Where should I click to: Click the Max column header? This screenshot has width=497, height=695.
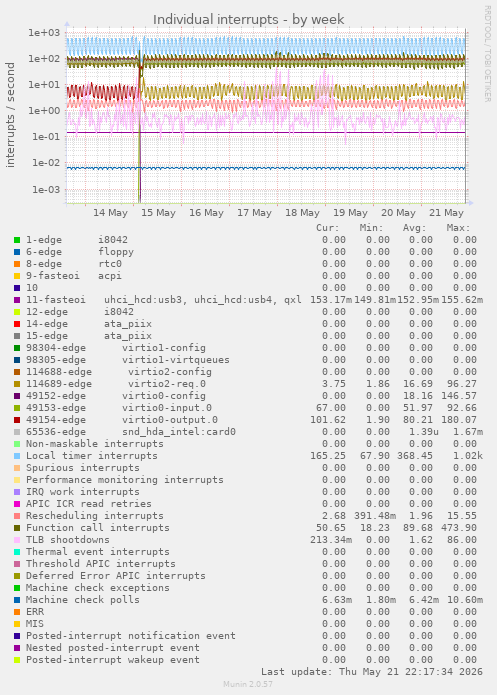pyautogui.click(x=458, y=228)
